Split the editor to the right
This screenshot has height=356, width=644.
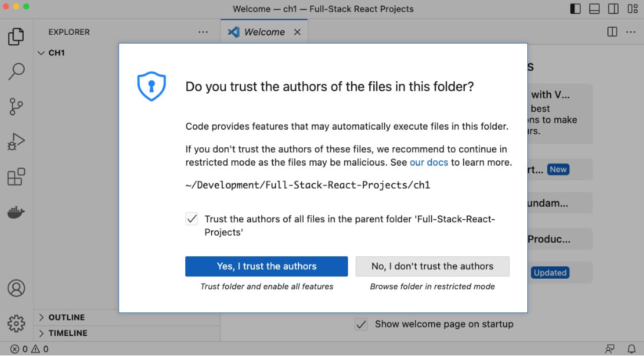pos(612,32)
